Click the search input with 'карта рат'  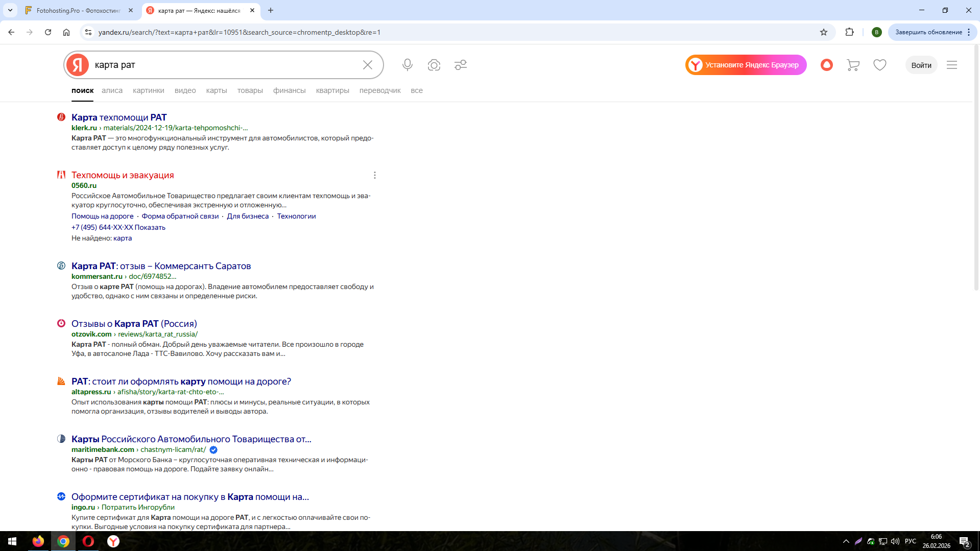tap(225, 65)
